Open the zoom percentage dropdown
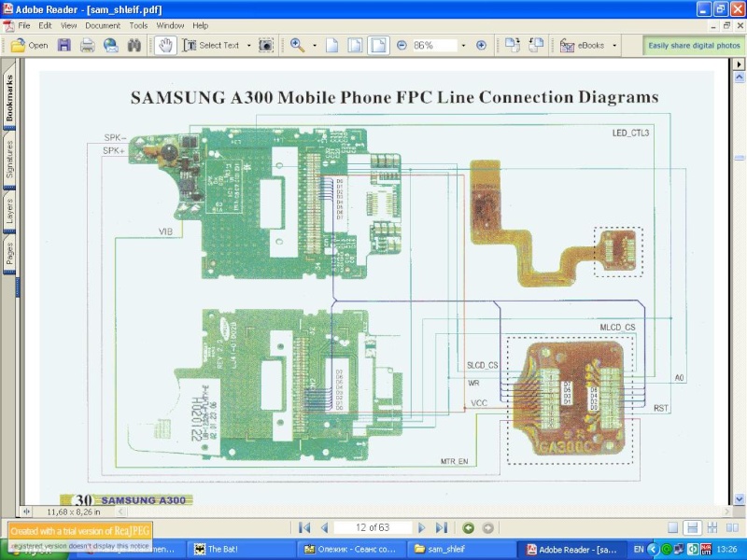747x560 pixels. pyautogui.click(x=463, y=46)
